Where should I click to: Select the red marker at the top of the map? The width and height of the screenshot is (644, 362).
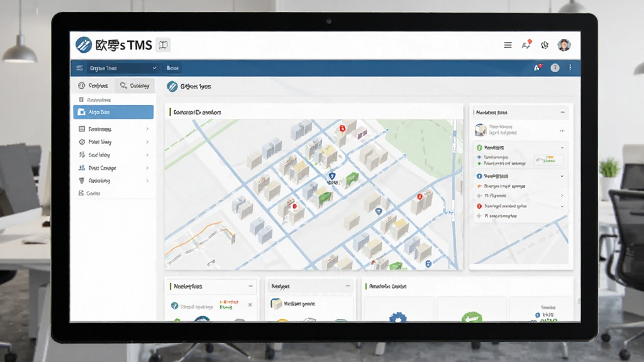pos(342,128)
